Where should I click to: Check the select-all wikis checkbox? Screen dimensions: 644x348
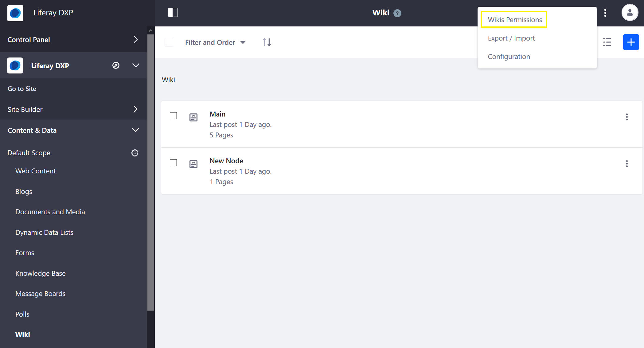169,42
